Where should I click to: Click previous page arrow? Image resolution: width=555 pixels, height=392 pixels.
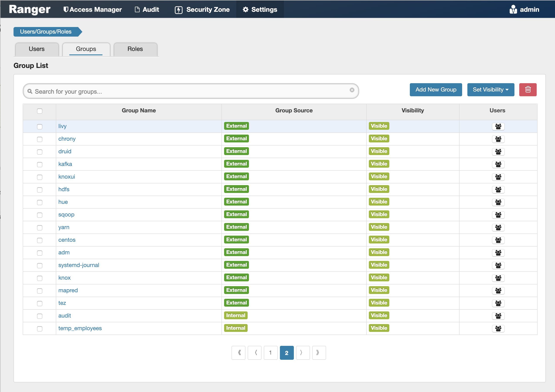(255, 353)
